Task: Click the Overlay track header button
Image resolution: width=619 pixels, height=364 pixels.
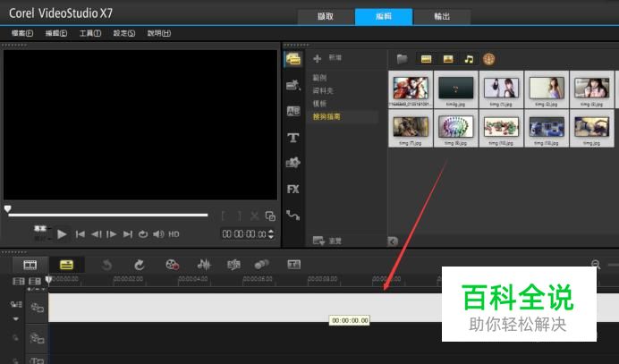Action: 37,338
